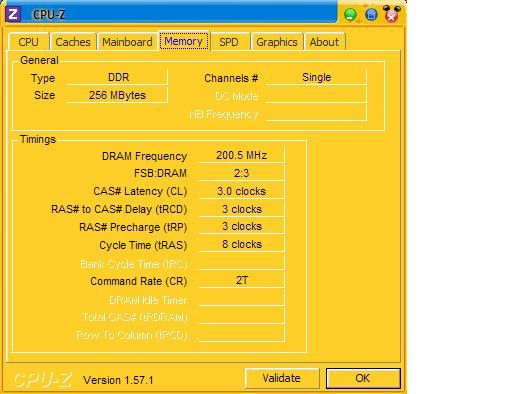Click the Version 1.57.1 text
This screenshot has width=512, height=394.
point(118,380)
